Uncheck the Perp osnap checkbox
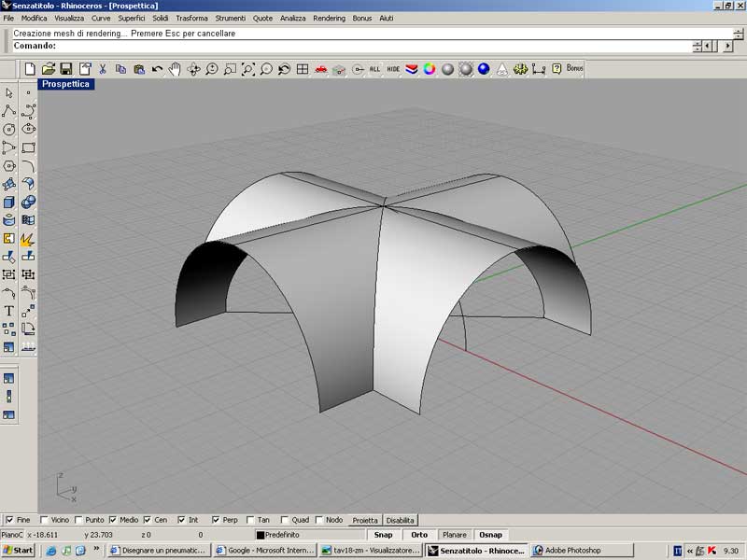The image size is (747, 560). pyautogui.click(x=216, y=520)
